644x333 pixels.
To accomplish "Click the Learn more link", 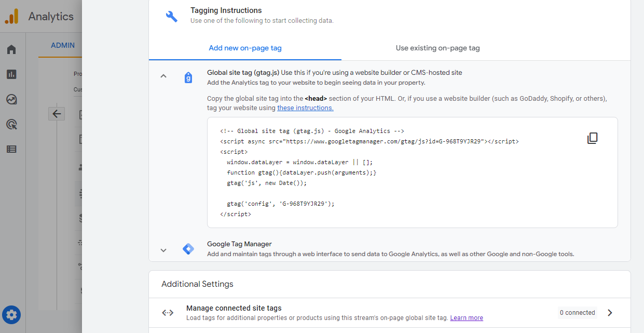I will point(466,317).
